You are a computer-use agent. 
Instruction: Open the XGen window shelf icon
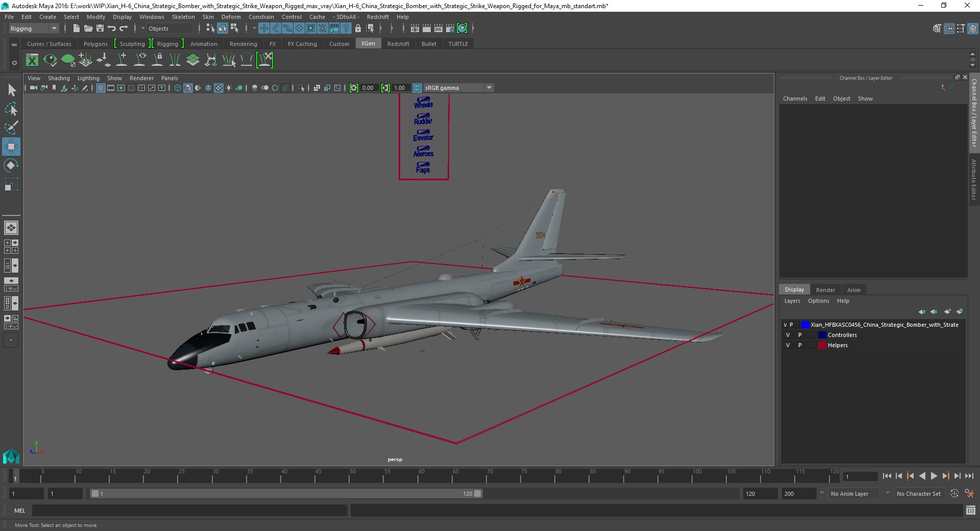(32, 60)
